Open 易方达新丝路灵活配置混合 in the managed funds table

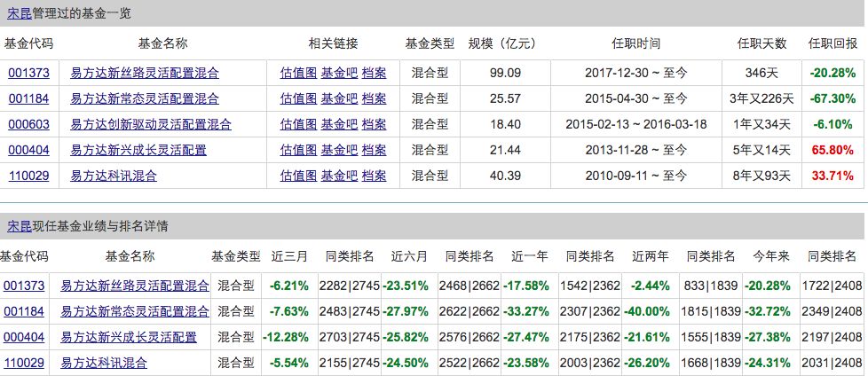[145, 73]
